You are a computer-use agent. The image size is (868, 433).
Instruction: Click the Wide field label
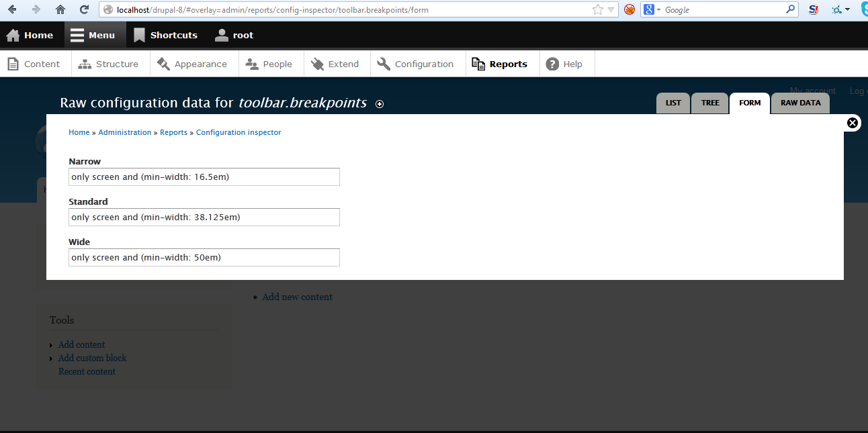pos(79,242)
